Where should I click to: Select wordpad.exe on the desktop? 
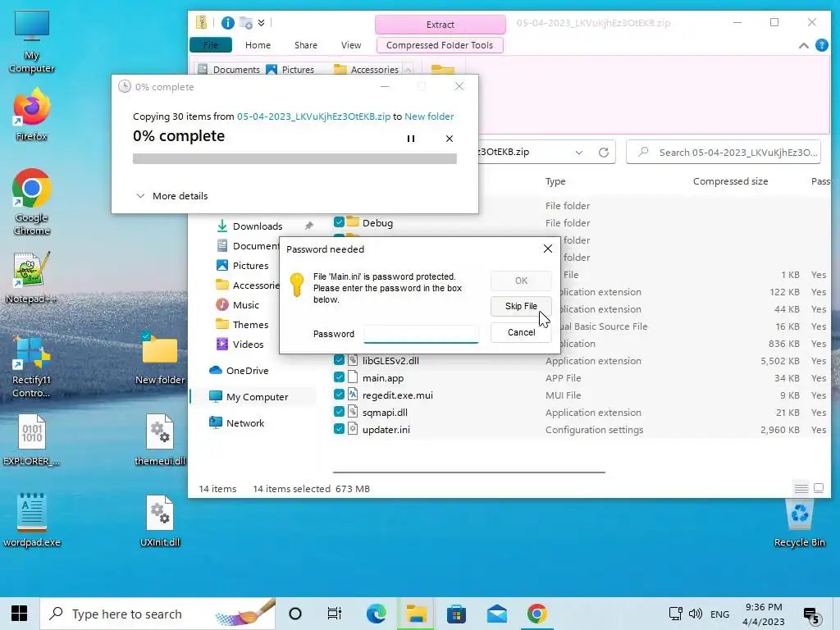tap(32, 521)
